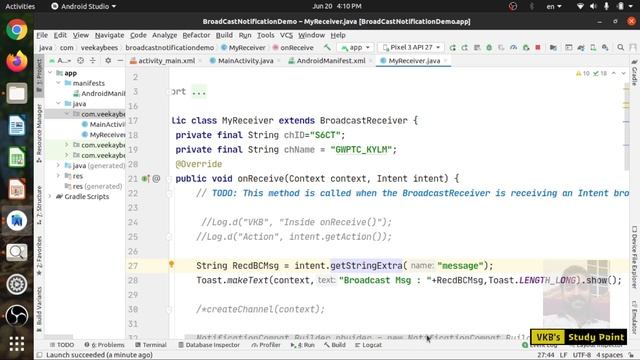Collapse the app module tree node

click(x=50, y=73)
